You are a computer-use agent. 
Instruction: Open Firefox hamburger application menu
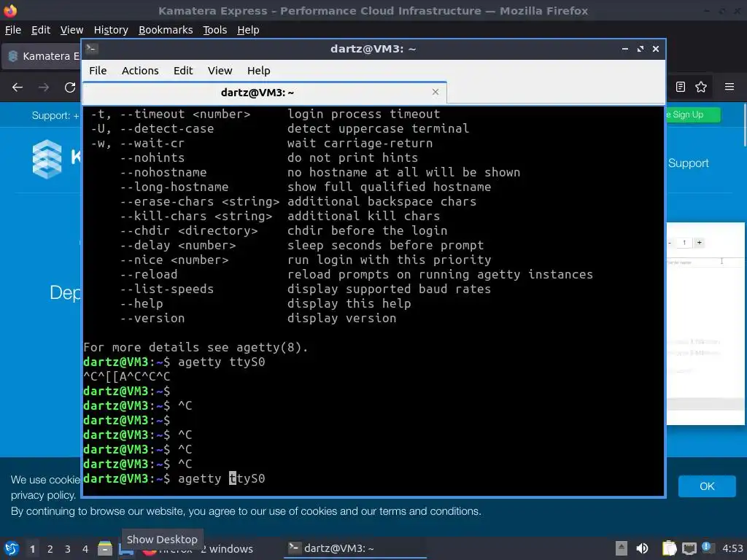tap(729, 87)
